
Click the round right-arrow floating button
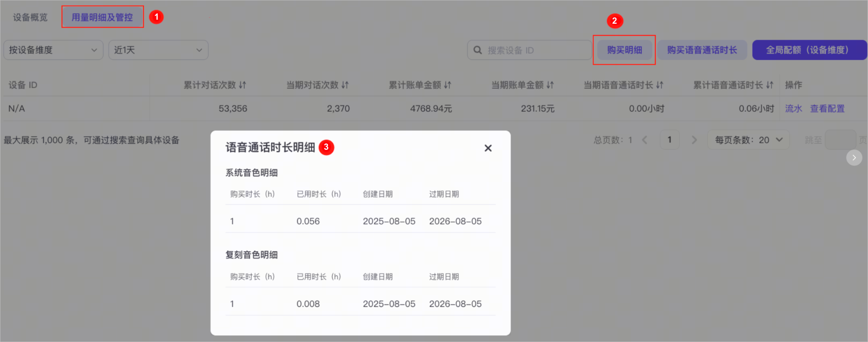pos(854,157)
